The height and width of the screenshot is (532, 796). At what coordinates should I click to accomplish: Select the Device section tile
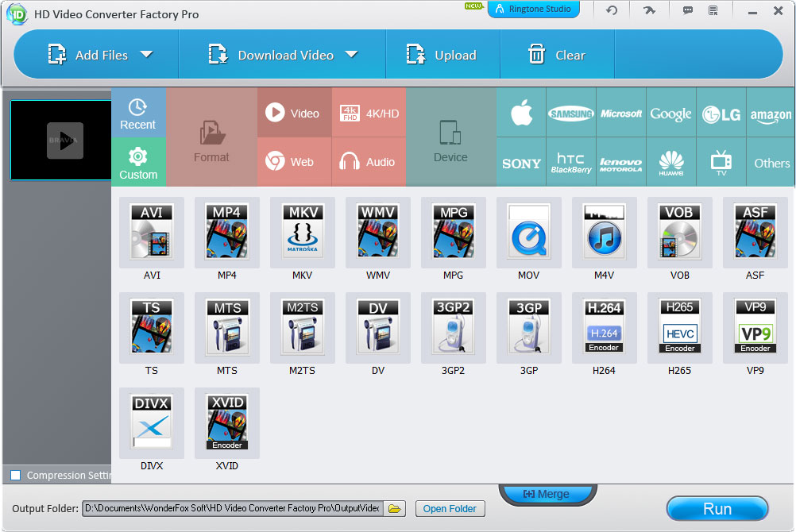click(x=450, y=137)
